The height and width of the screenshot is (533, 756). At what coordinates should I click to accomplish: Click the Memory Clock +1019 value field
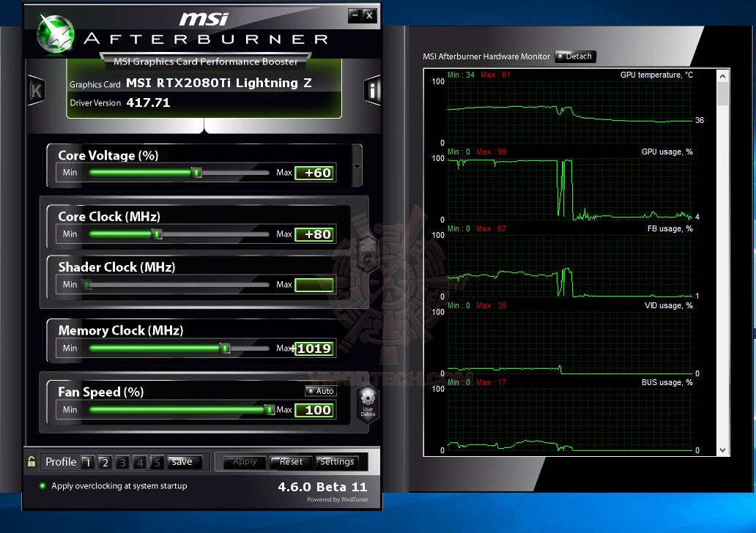pos(314,348)
